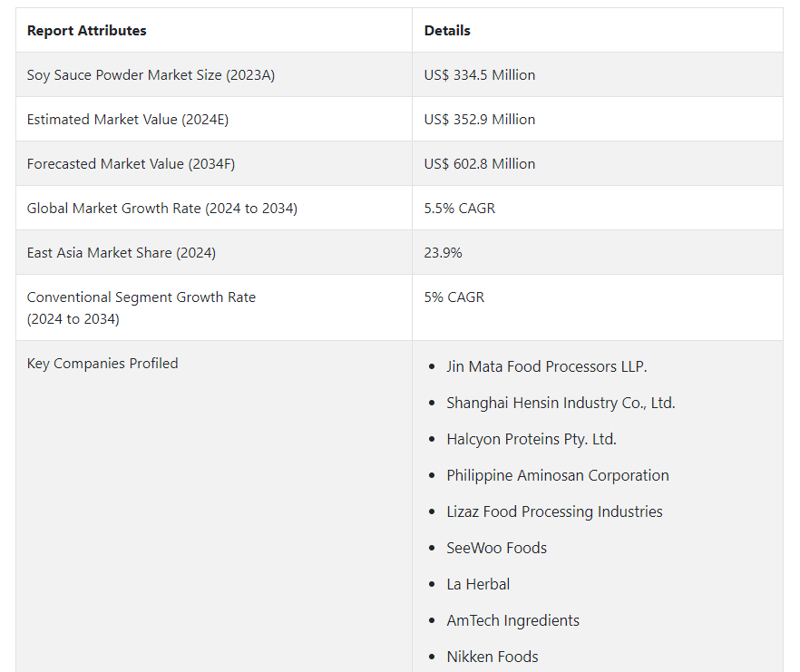Click the Soy Sauce Powder Market Size cell
Viewport: 800px width, 672px height.
click(151, 75)
